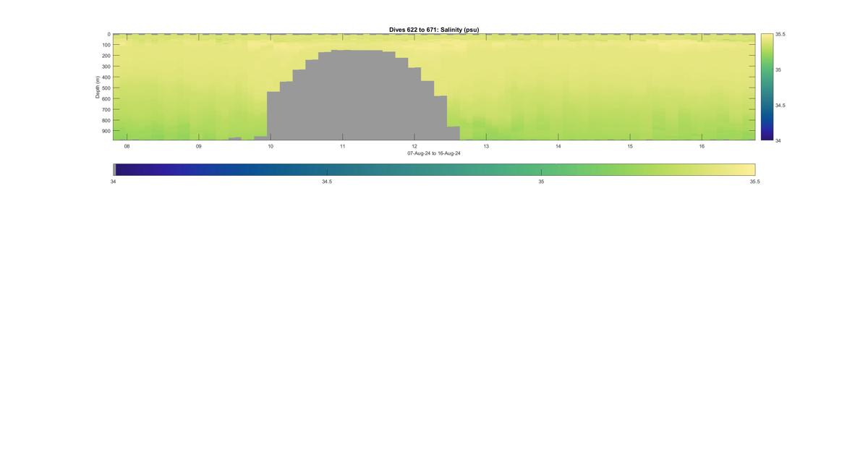The height and width of the screenshot is (450, 868).
Task: Click '34.5' on the vertical colorbar
Action: 780,105
